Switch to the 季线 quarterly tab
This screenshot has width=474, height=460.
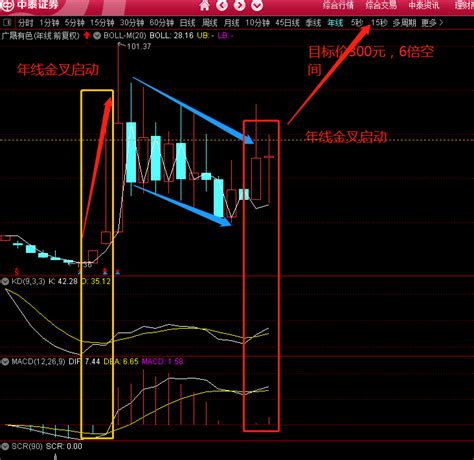pos(313,23)
